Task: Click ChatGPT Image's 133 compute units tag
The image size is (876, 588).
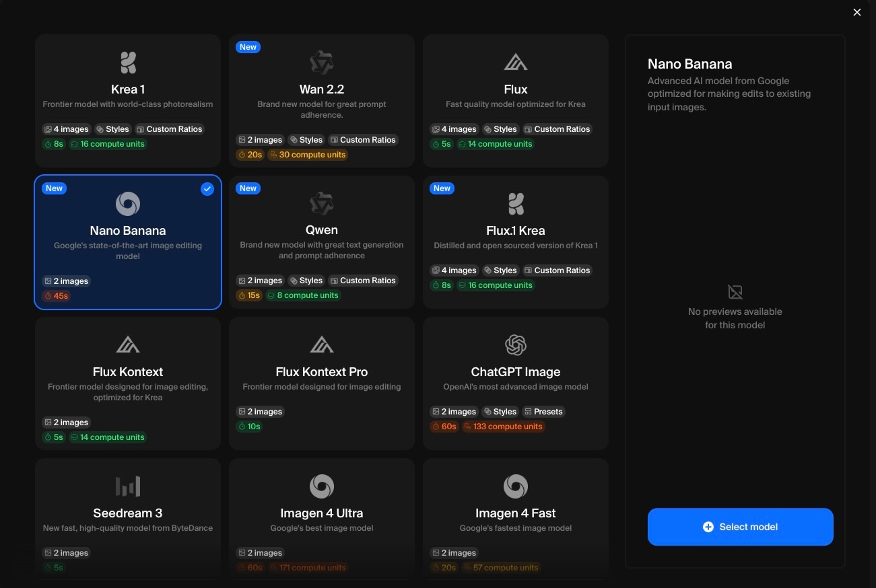Action: 503,427
